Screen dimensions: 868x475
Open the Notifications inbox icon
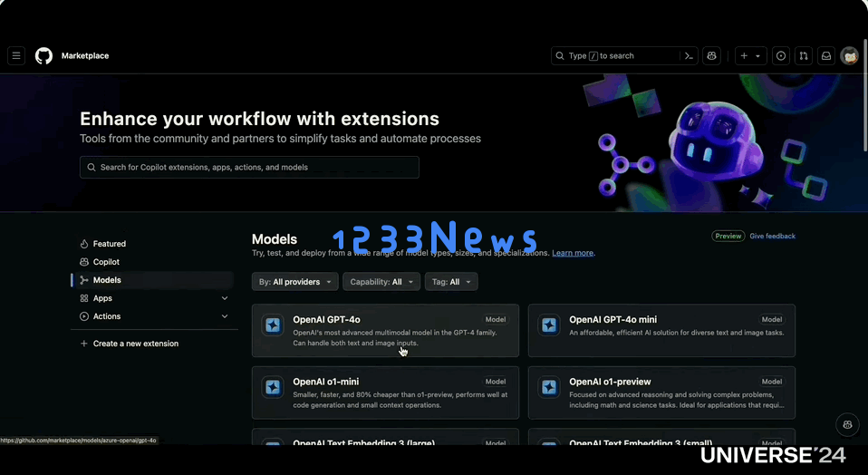coord(826,56)
